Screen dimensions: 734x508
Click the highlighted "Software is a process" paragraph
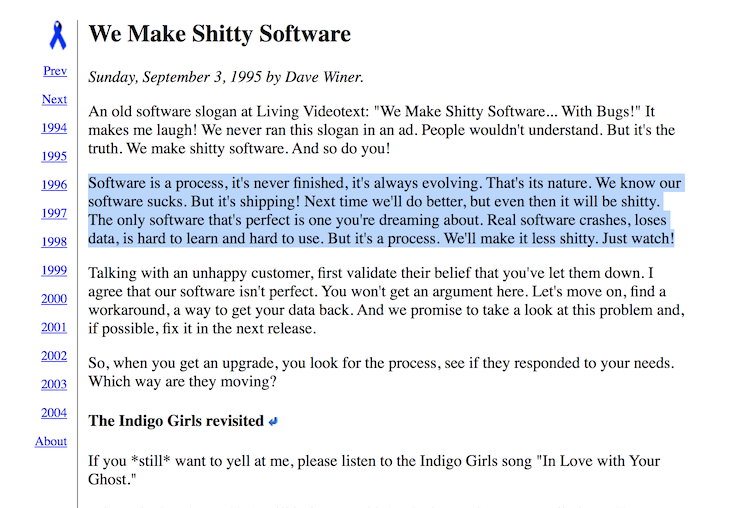[380, 211]
